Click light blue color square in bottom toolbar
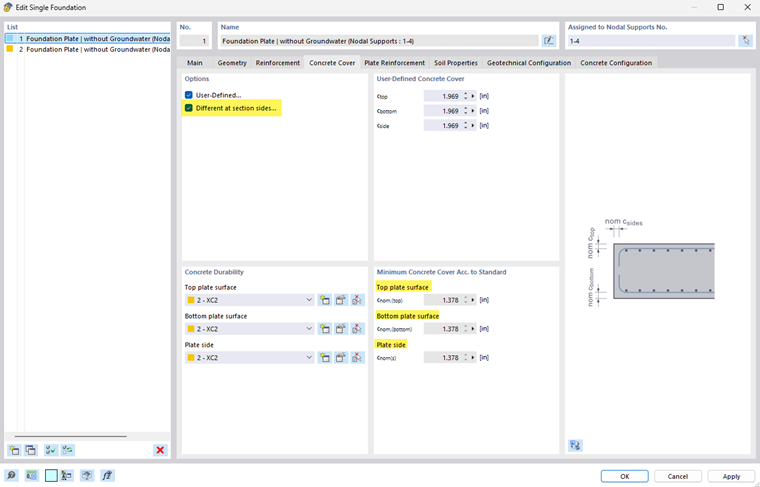The width and height of the screenshot is (760, 487). pos(51,476)
